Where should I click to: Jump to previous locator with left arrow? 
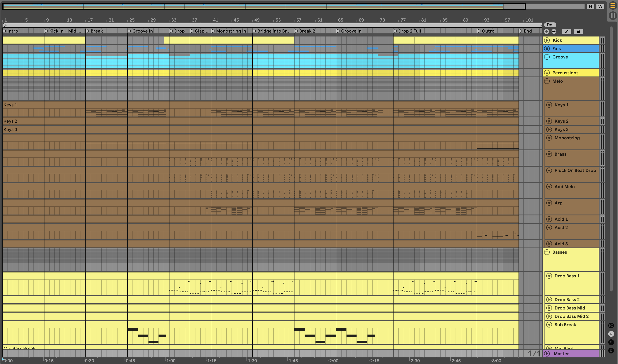tap(546, 31)
